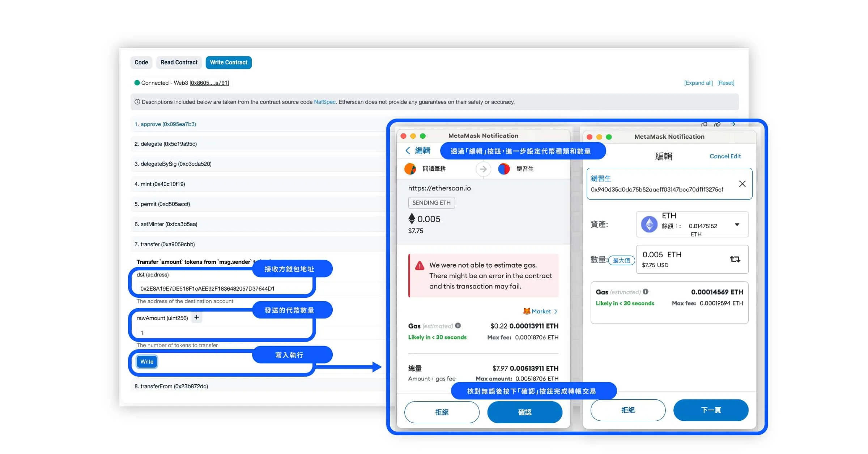Click the back chevron next to 編輯
The width and height of the screenshot is (868, 454).
coord(408,150)
